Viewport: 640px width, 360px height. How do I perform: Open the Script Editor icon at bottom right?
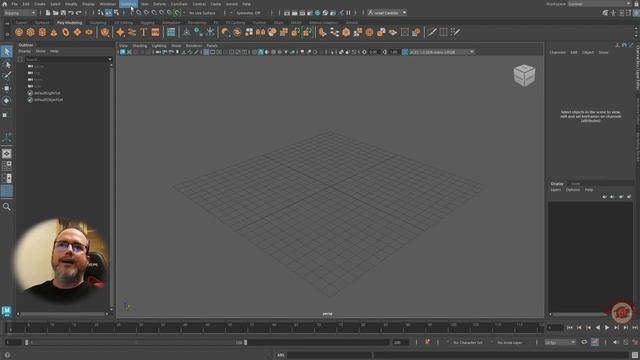(635, 355)
